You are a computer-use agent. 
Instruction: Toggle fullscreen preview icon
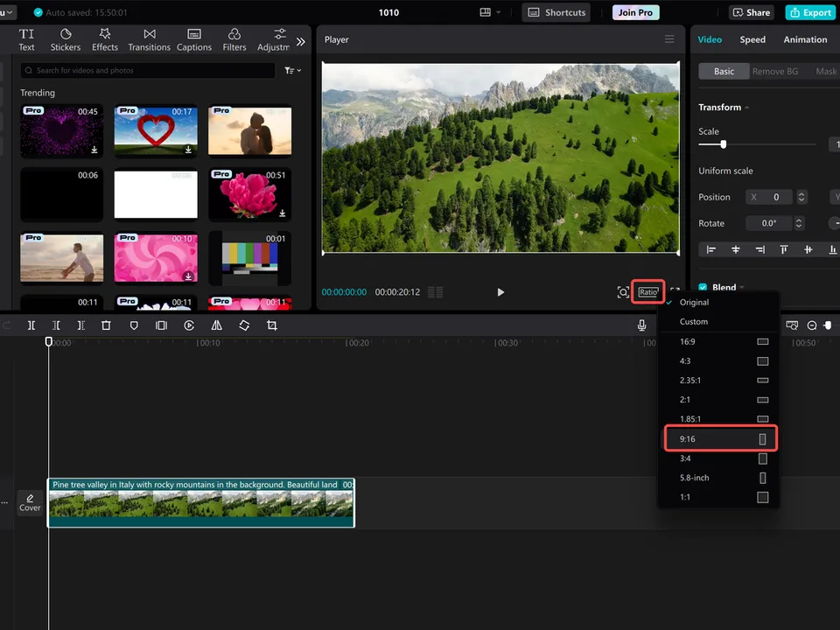[675, 290]
